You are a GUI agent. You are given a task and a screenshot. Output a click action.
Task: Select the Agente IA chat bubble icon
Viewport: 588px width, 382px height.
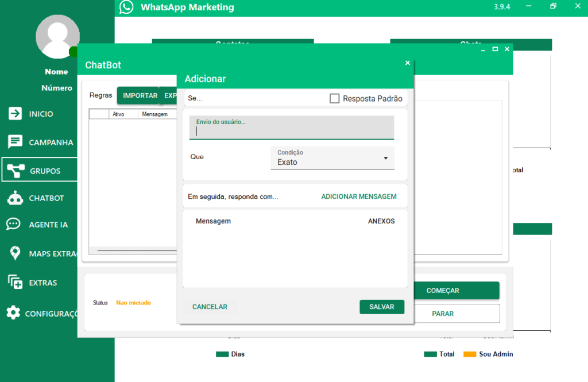click(x=14, y=225)
